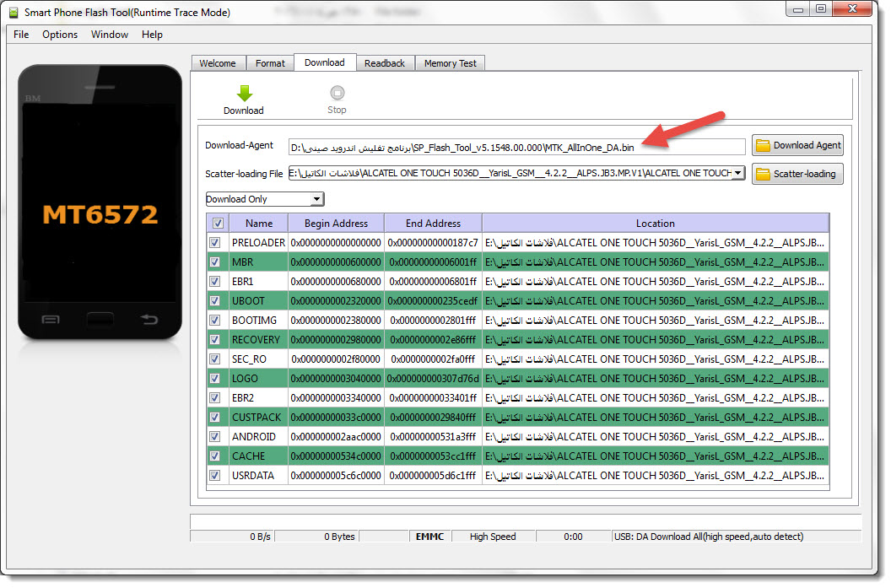Click the phone's back arrow icon
The image size is (891, 588).
149,320
